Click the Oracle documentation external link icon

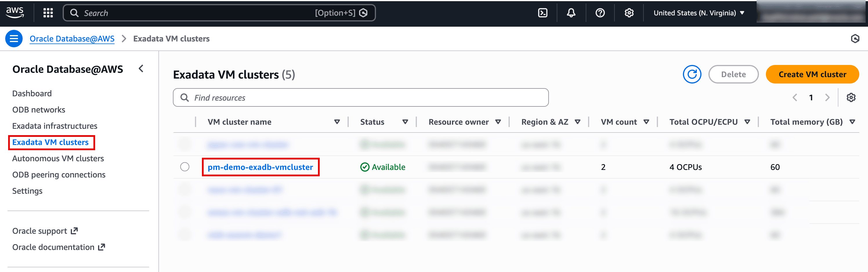[102, 247]
